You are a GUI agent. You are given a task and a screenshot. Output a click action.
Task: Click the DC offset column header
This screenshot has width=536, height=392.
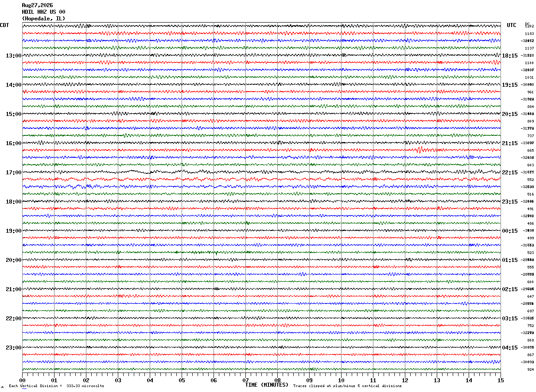click(x=527, y=24)
